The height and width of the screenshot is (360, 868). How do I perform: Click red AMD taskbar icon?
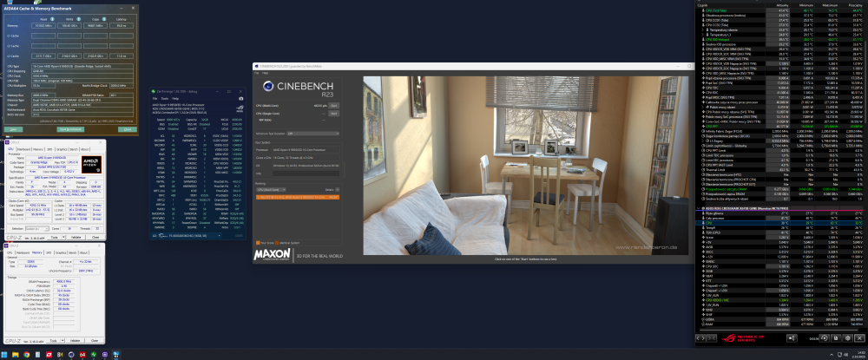point(49,355)
